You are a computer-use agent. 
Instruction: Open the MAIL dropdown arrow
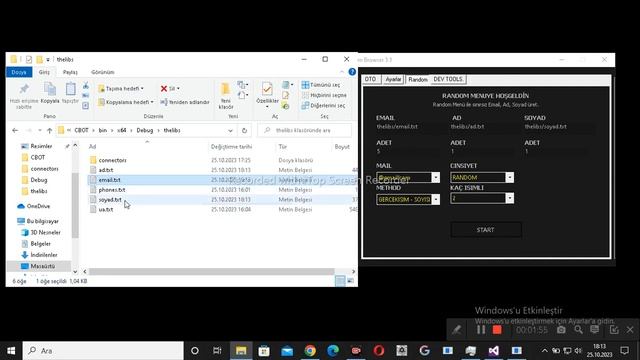(436, 177)
